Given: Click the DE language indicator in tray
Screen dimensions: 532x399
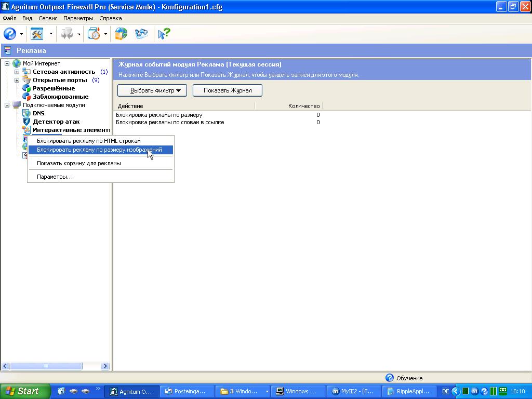Looking at the screenshot, I should coord(445,392).
